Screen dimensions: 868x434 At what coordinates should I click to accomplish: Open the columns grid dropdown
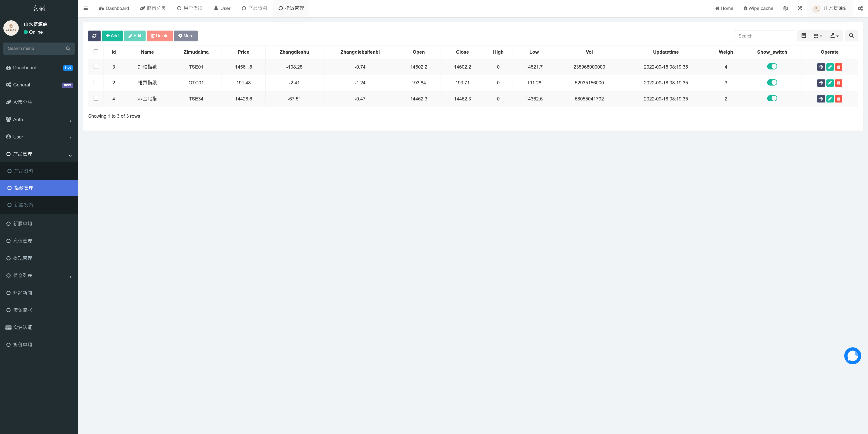[x=818, y=36]
